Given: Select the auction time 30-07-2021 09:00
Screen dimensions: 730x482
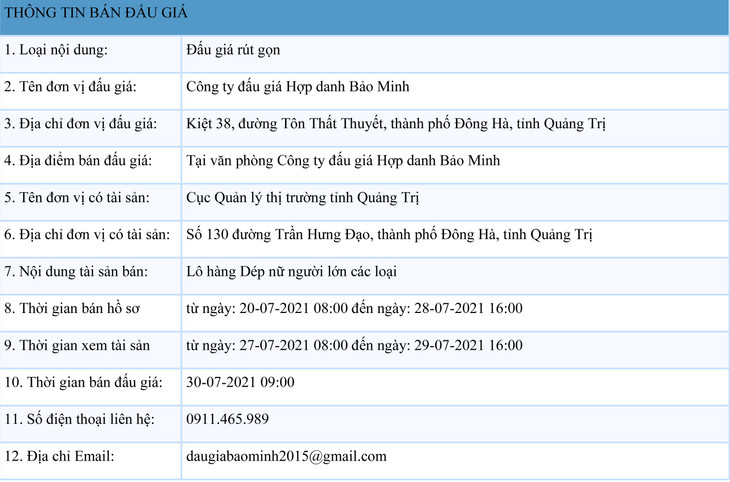Looking at the screenshot, I should tap(240, 382).
